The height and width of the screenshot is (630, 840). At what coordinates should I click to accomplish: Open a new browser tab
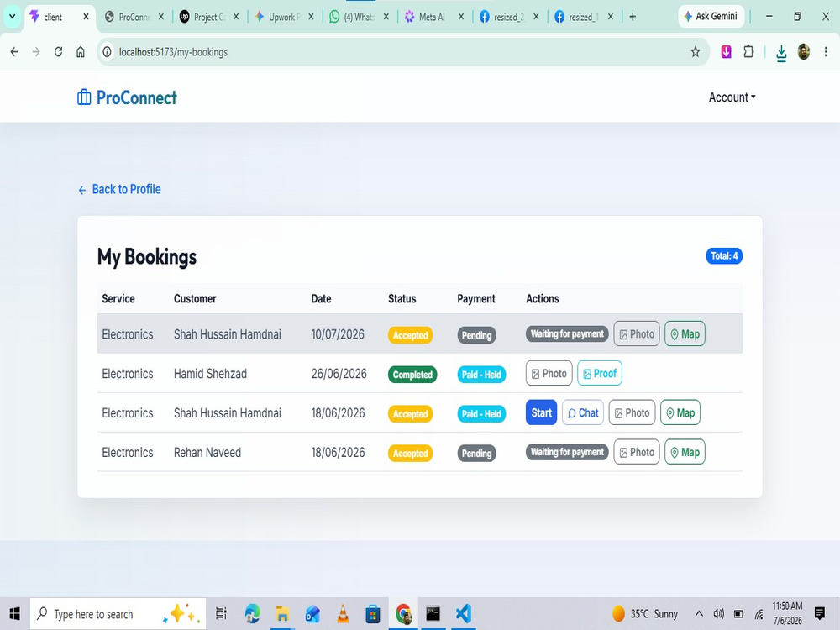tap(633, 17)
